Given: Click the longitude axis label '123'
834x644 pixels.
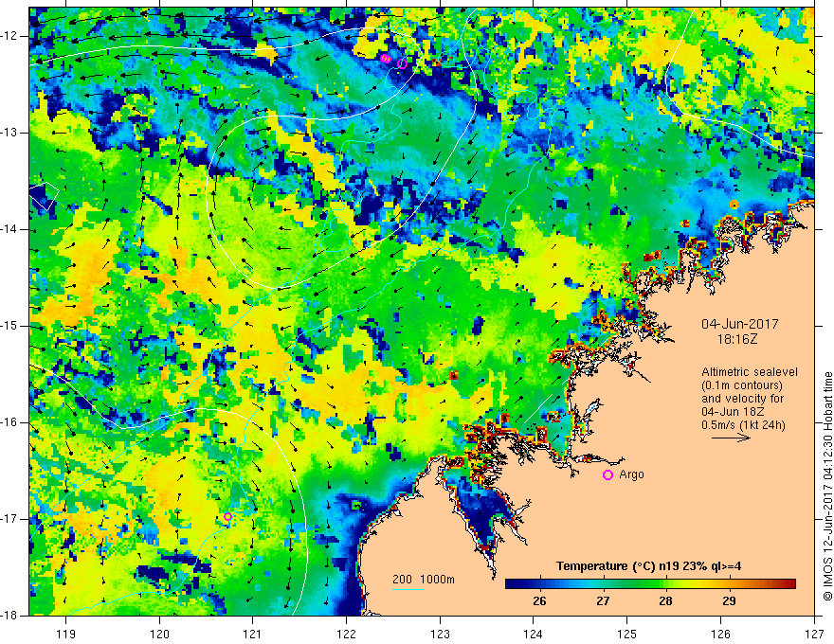Looking at the screenshot, I should point(440,634).
